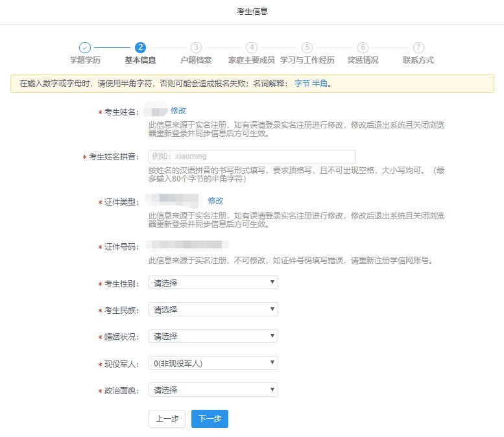Open the 婚姻状况 dropdown
Viewport: 504px width, 437px height.
click(x=213, y=337)
